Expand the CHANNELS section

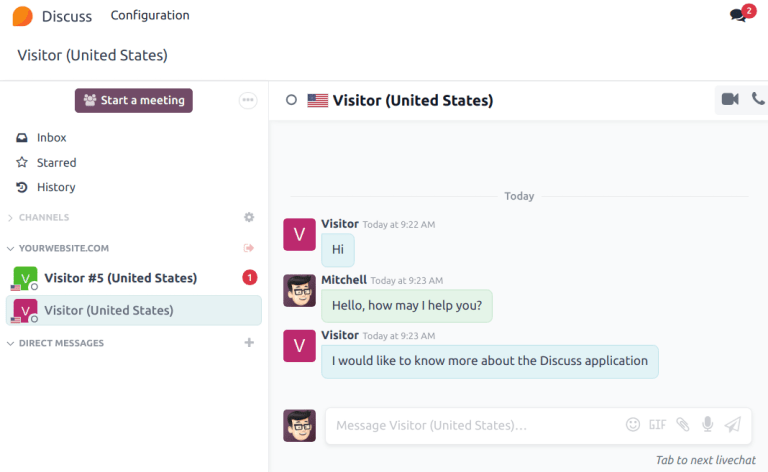[x=11, y=217]
